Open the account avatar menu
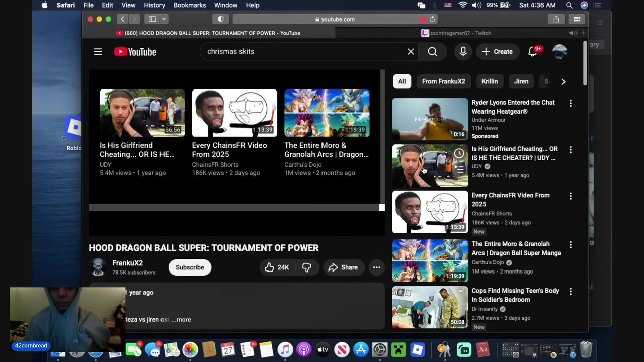This screenshot has width=644, height=362. point(559,51)
